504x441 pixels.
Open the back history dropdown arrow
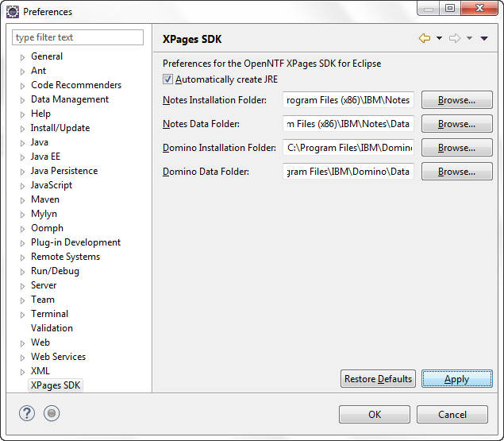click(x=439, y=38)
